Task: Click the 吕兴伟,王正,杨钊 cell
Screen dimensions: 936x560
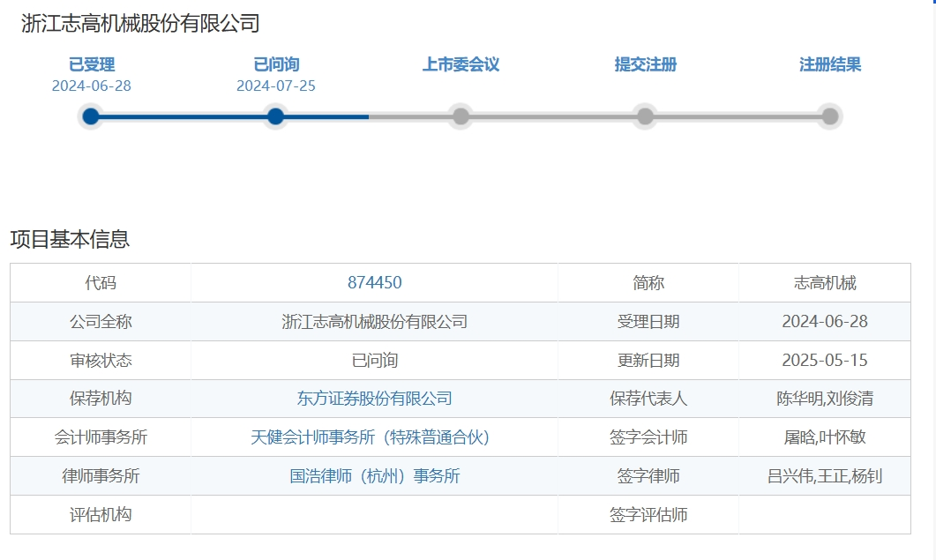Action: click(824, 476)
